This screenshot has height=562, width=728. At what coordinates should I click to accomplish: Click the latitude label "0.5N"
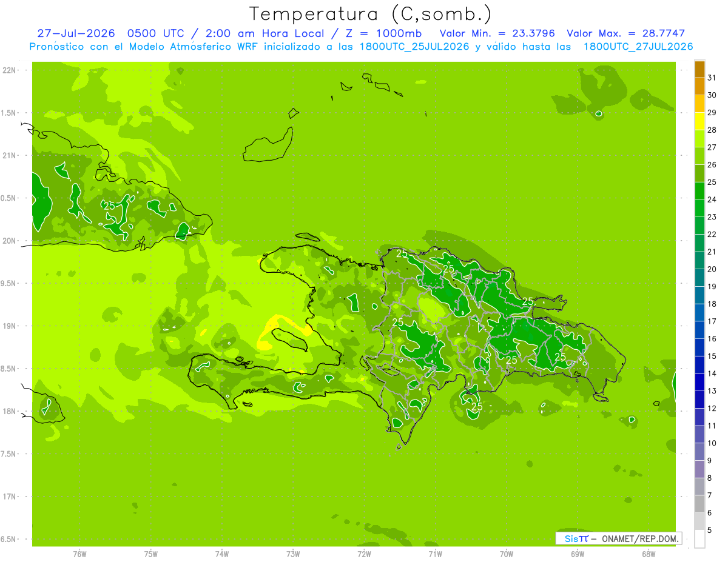point(8,198)
